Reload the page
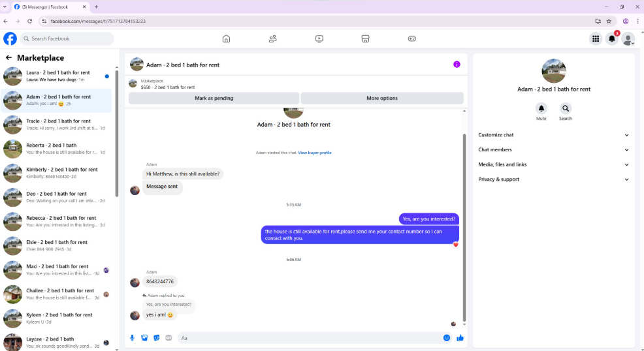Screen dimensions: 644x351 (x=29, y=22)
